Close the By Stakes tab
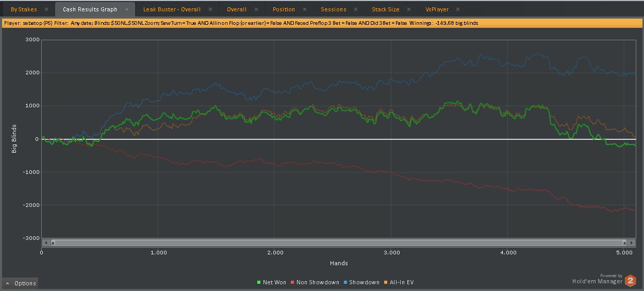The image size is (644, 291). tap(46, 10)
